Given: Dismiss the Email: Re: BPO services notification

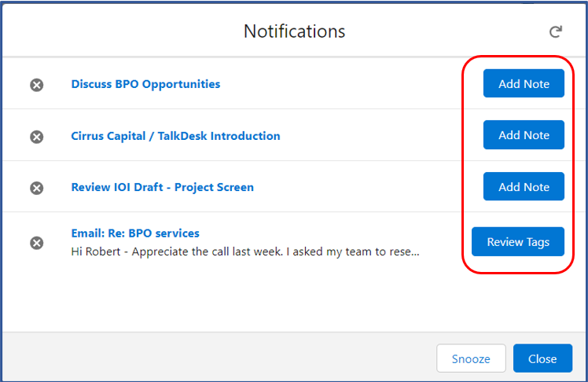Looking at the screenshot, I should coord(37,243).
